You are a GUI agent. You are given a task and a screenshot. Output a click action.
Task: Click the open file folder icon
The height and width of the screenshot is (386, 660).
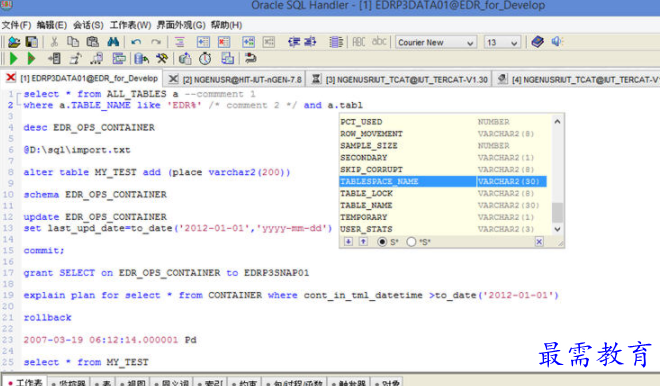click(x=14, y=42)
